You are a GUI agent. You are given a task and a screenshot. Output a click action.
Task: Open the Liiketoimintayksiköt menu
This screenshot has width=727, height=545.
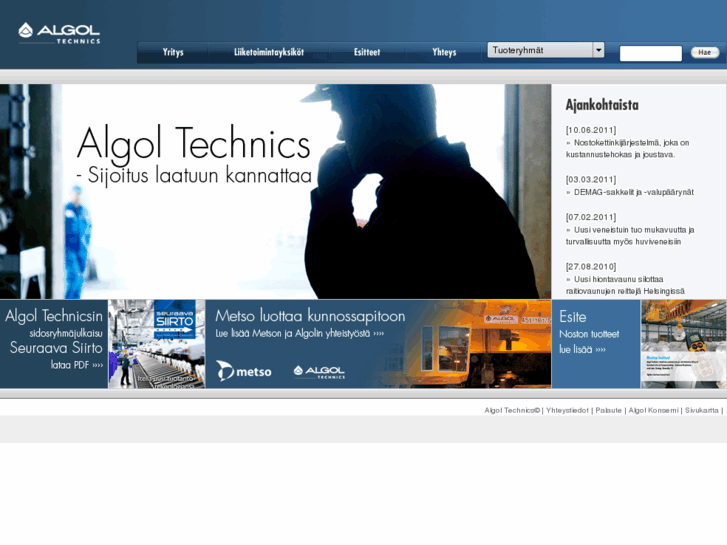click(x=269, y=52)
